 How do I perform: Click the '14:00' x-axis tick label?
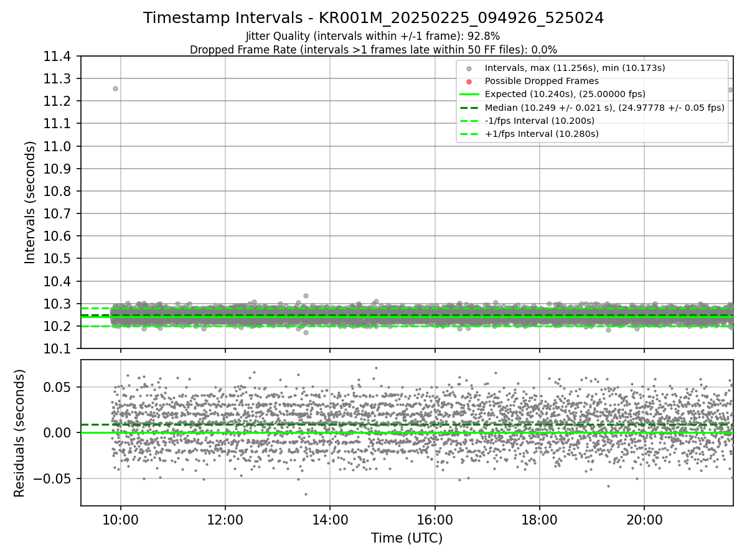tap(330, 520)
